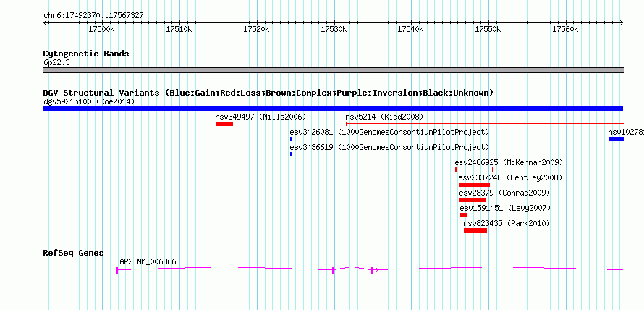Select the esv2337248 red loss bar
This screenshot has height=310, width=644.
pyautogui.click(x=475, y=185)
